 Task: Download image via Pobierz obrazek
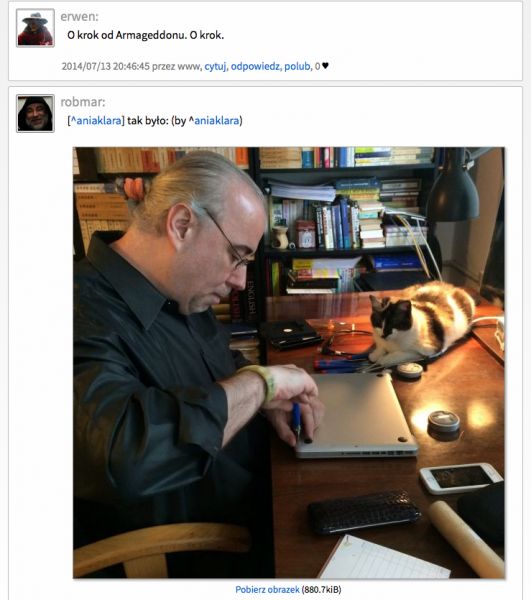267,589
